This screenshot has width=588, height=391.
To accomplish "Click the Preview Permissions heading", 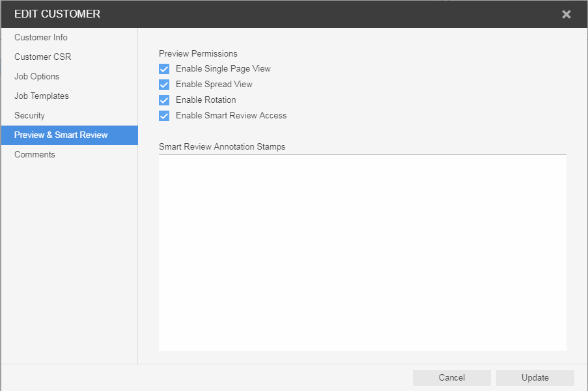I will coord(198,53).
